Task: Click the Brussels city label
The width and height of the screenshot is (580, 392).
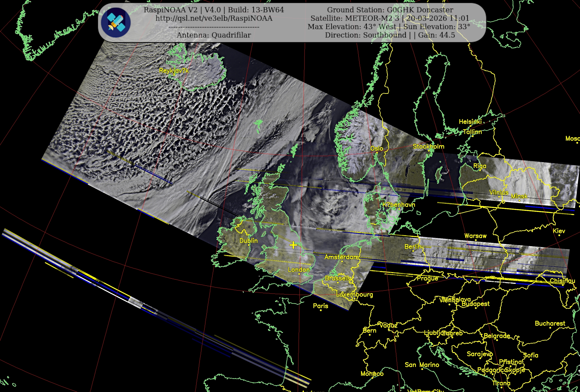Action: coord(338,278)
